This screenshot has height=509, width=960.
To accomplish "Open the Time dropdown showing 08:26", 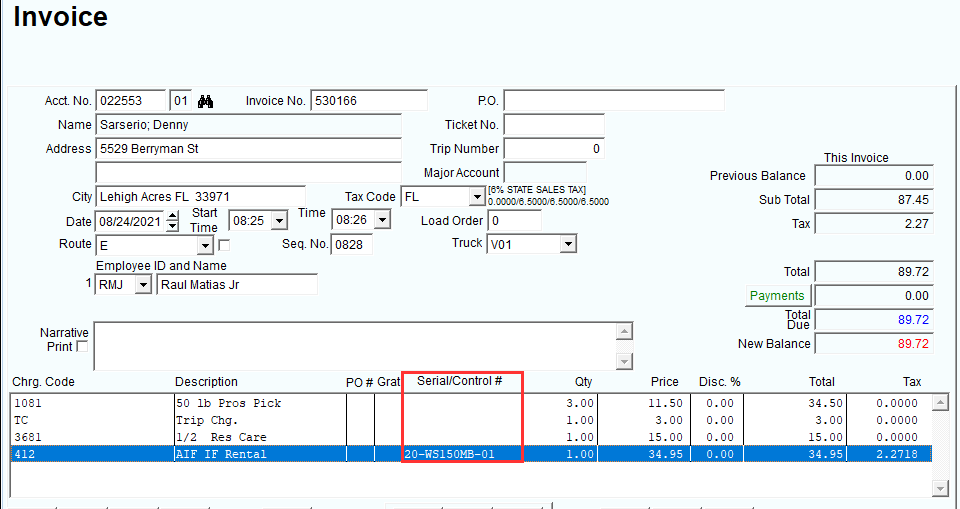I will [383, 219].
